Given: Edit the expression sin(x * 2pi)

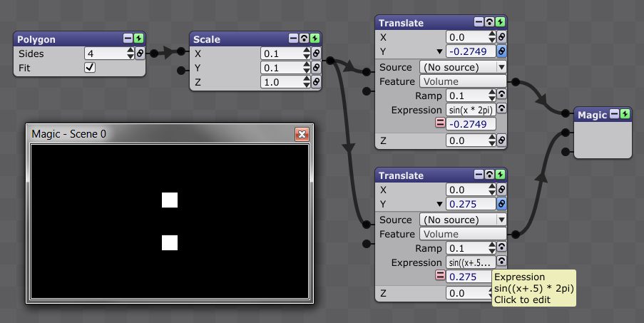Looking at the screenshot, I should tap(471, 110).
